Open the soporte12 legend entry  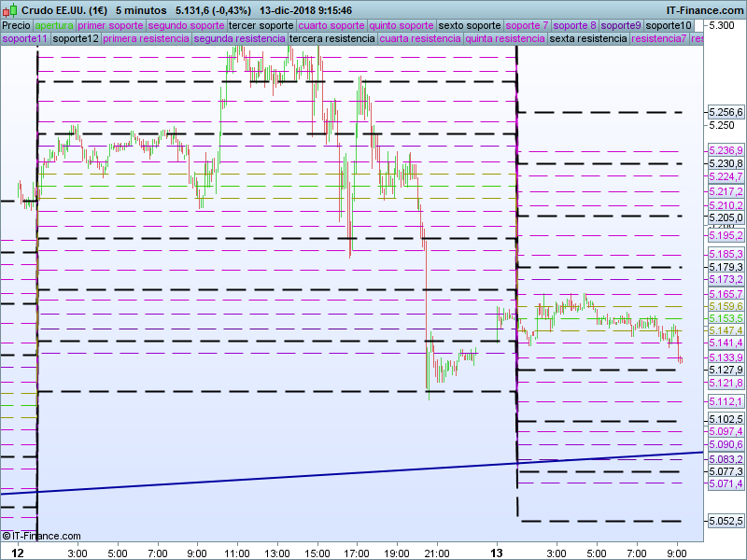76,38
